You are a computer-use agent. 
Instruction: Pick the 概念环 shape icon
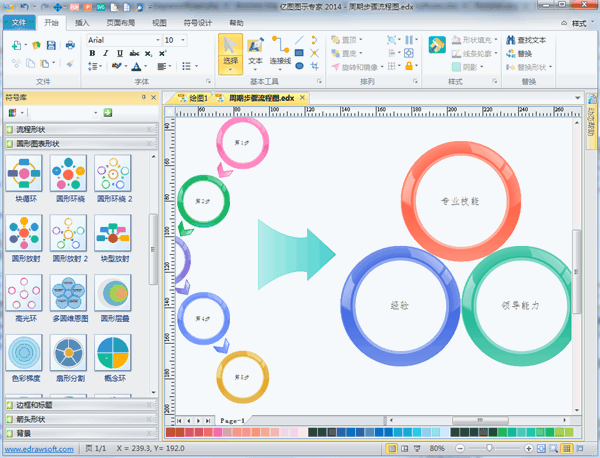[x=112, y=355]
